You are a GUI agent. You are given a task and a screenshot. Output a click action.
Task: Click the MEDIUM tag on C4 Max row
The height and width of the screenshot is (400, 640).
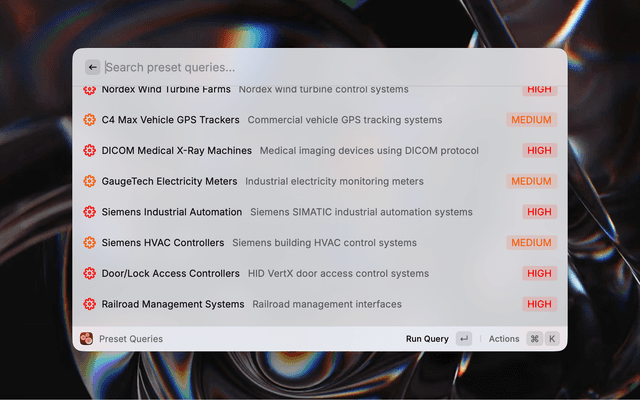pyautogui.click(x=531, y=120)
